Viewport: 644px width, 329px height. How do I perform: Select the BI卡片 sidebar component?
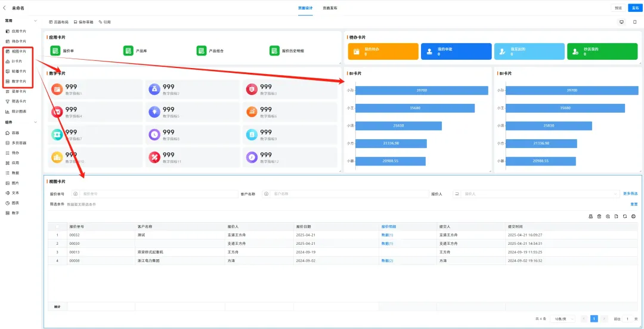click(17, 62)
